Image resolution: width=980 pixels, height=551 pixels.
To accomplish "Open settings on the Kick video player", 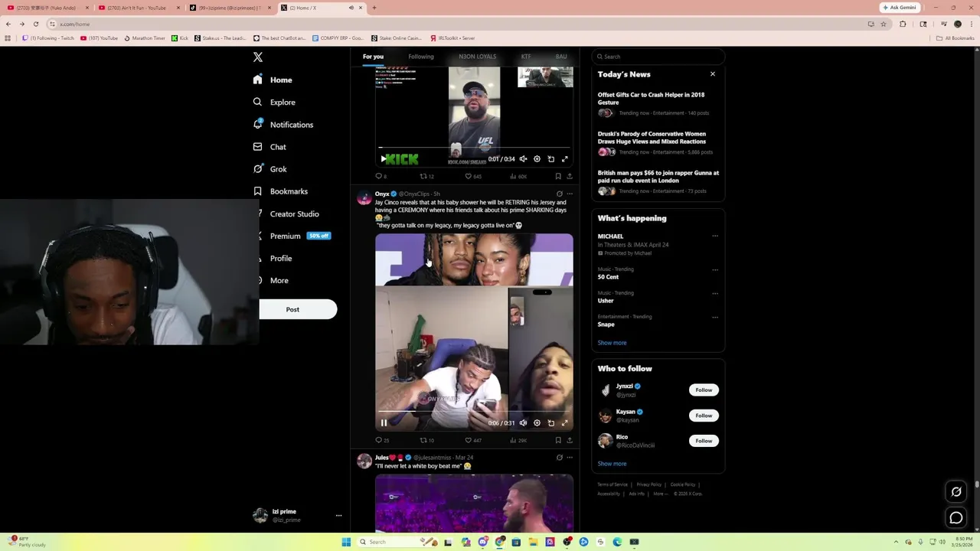I will [x=537, y=159].
